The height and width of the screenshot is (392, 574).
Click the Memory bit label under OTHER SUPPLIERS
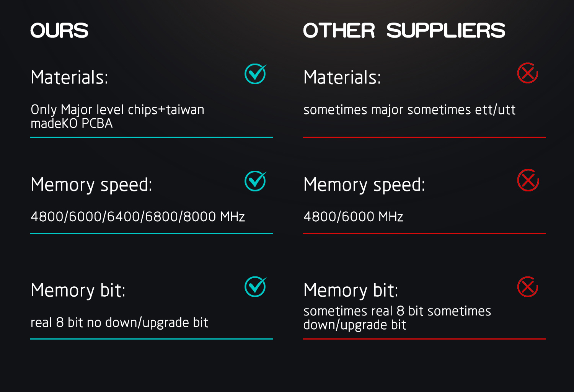pyautogui.click(x=351, y=290)
